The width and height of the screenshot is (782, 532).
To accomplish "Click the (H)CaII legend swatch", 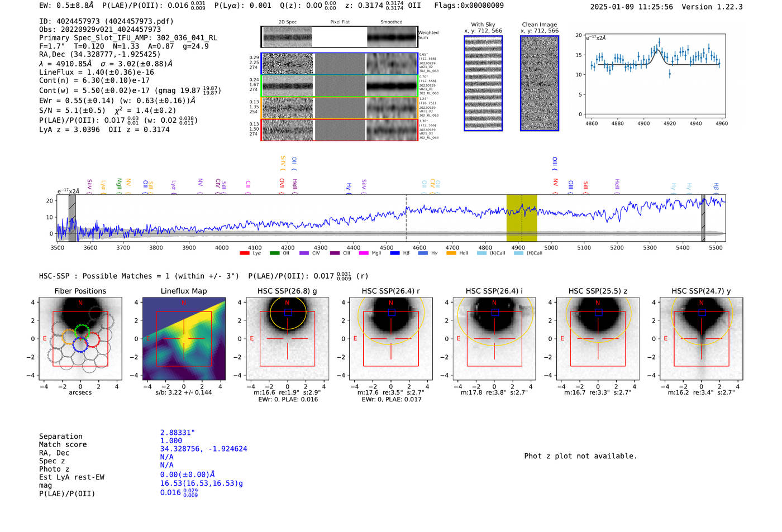I will coord(518,253).
